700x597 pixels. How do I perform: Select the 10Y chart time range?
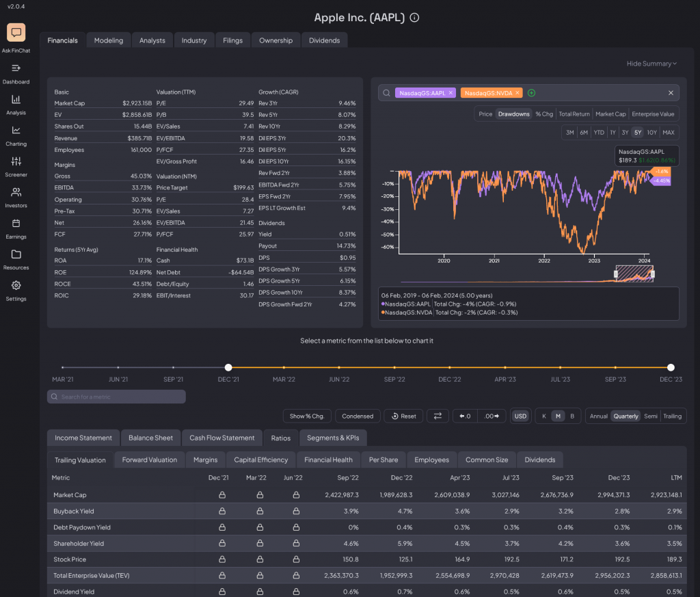[651, 132]
